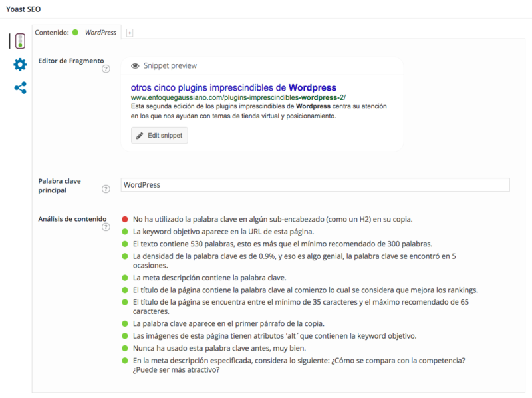Viewport: 532px width, 398px height.
Task: Click the green enfoquegaussiano.com snippet URL
Action: (x=238, y=97)
